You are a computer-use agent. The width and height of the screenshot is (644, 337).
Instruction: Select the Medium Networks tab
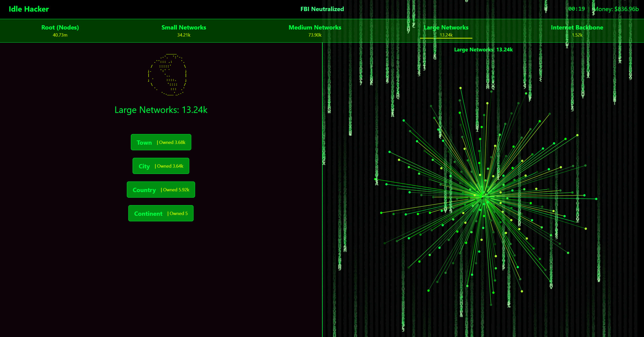coord(315,31)
